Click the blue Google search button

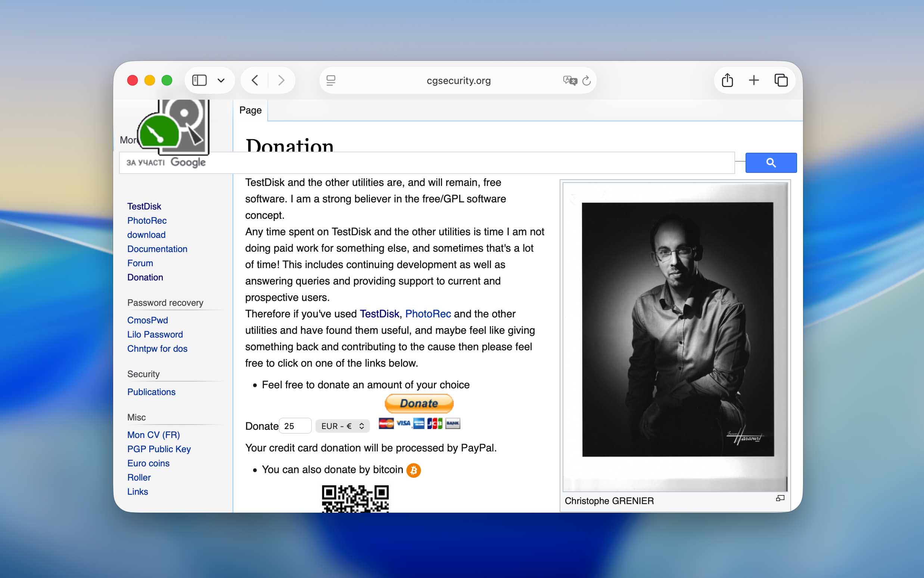click(x=771, y=163)
